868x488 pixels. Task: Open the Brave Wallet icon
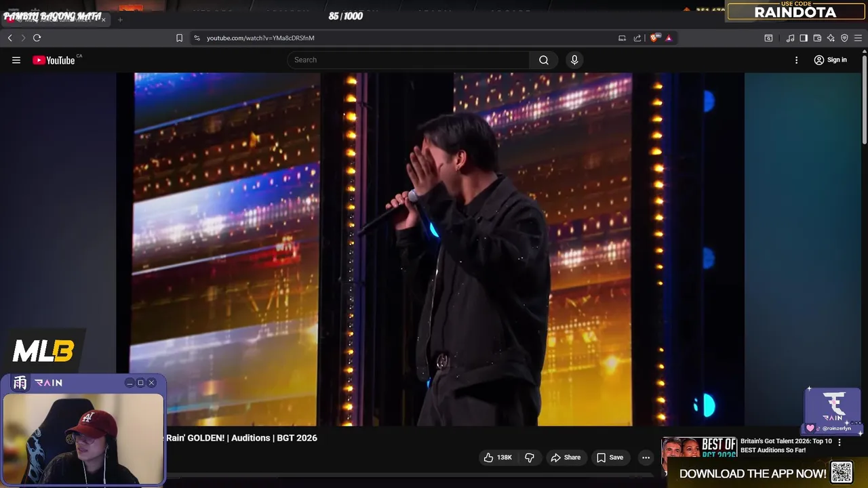point(817,38)
